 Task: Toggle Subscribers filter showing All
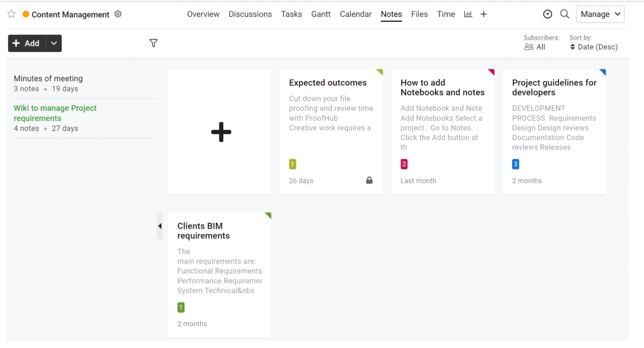[535, 47]
